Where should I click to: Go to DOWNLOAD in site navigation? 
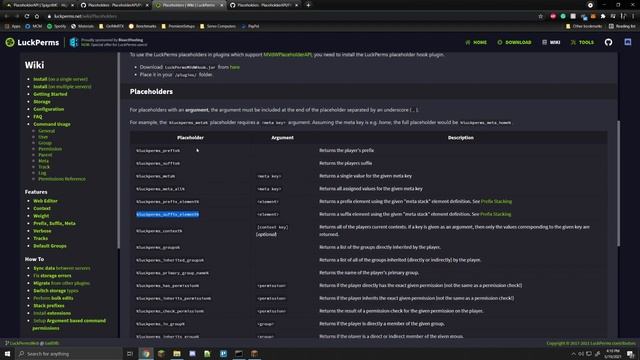pos(514,42)
